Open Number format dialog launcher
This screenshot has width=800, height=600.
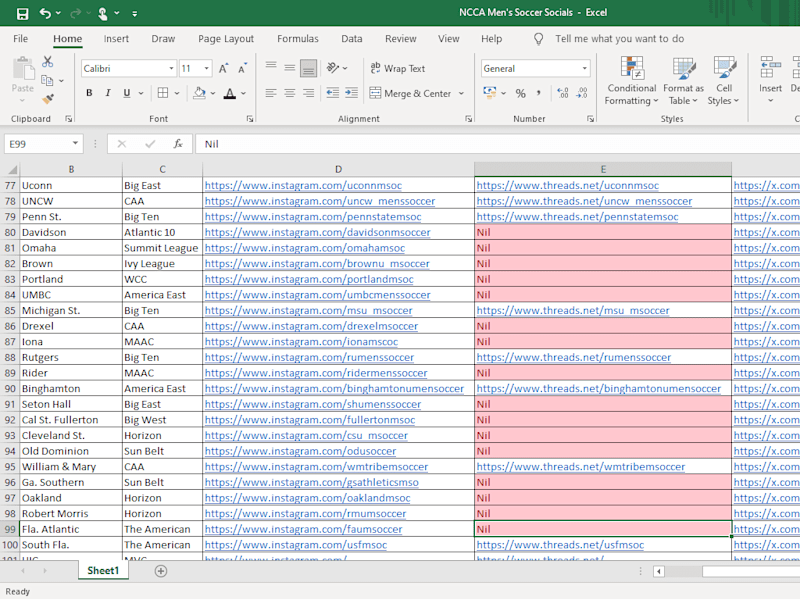point(590,119)
